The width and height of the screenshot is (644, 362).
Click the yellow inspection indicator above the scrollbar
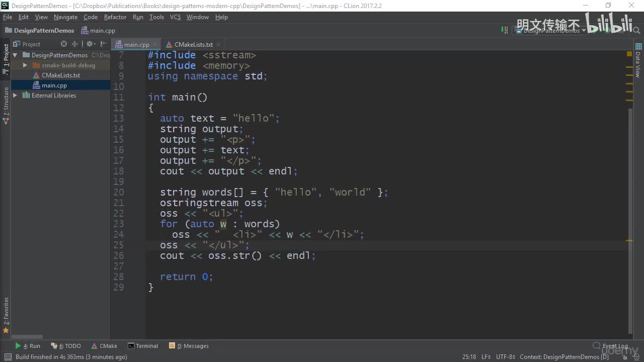tap(629, 53)
